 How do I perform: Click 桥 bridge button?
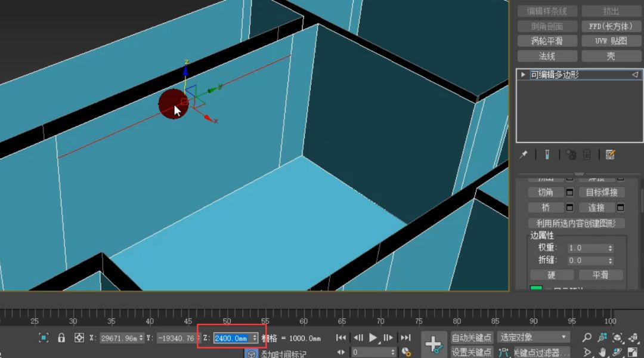pos(546,208)
